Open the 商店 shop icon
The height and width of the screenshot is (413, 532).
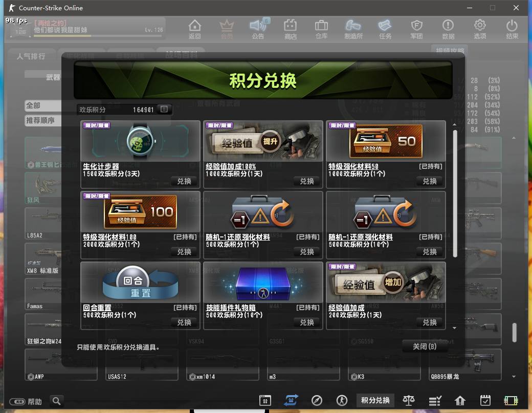coord(290,29)
